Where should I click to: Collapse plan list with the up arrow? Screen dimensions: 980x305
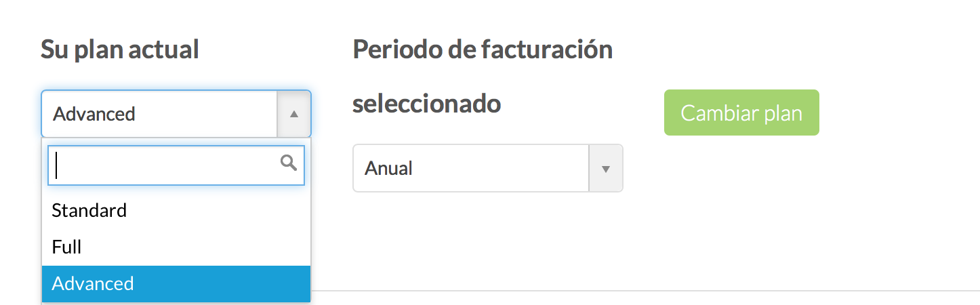click(294, 114)
